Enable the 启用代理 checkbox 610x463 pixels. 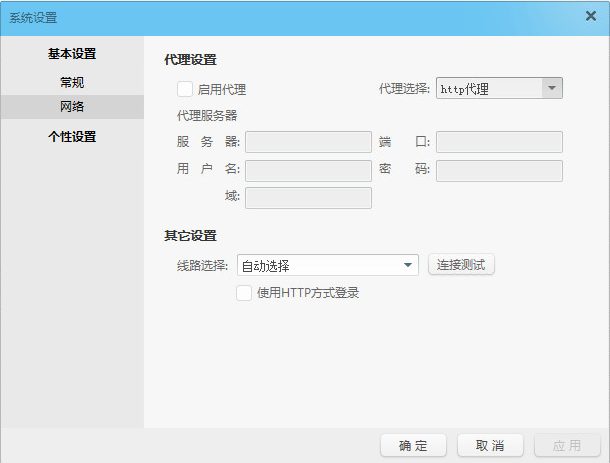pyautogui.click(x=185, y=89)
